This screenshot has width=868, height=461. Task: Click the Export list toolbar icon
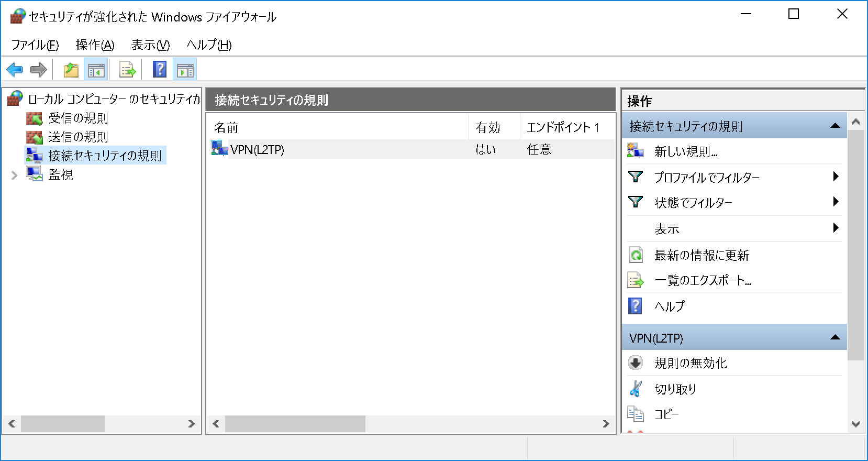127,70
